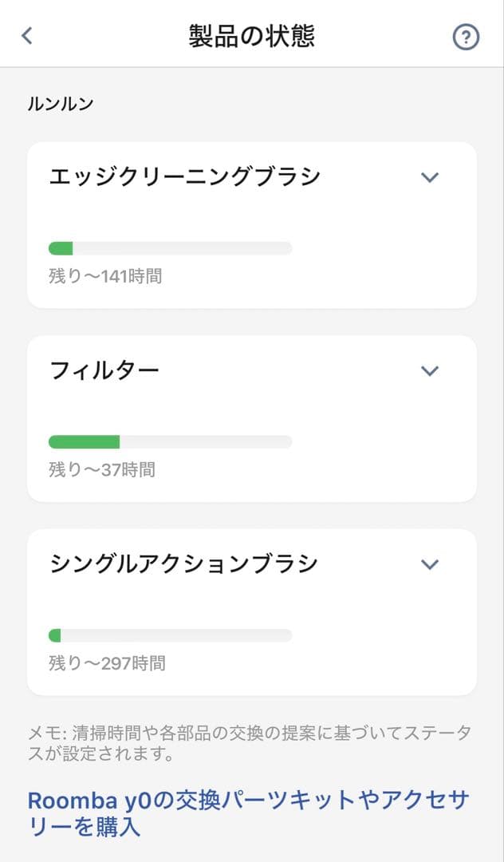Select the エッジクリーニングブラシ title text
The height and width of the screenshot is (862, 504).
(185, 176)
